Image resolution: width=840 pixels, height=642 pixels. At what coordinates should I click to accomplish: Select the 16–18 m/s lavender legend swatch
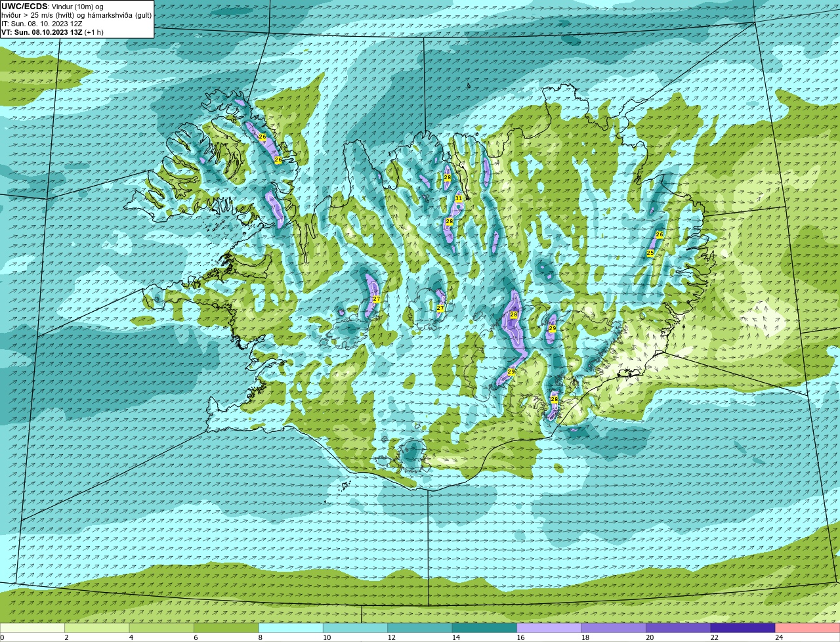click(550, 628)
